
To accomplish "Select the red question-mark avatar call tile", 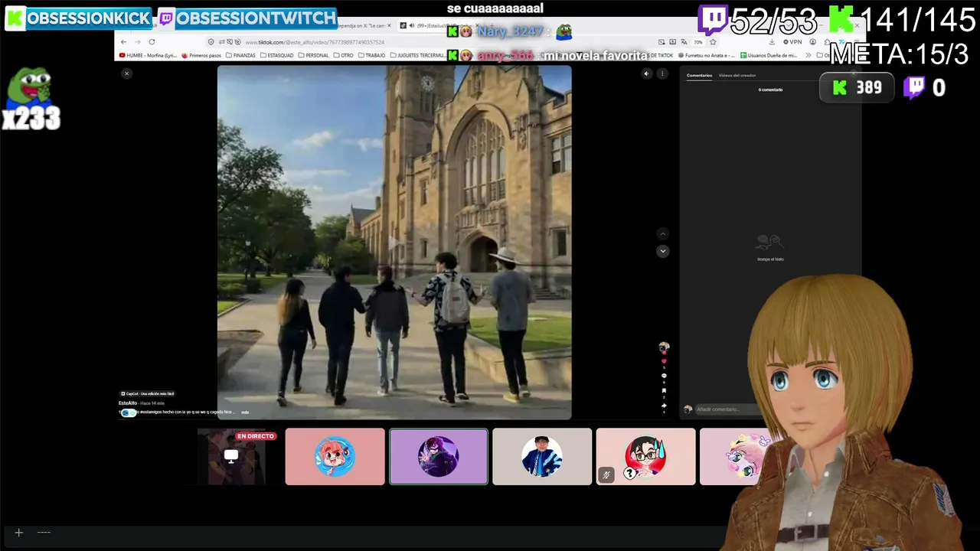I will 645,456.
